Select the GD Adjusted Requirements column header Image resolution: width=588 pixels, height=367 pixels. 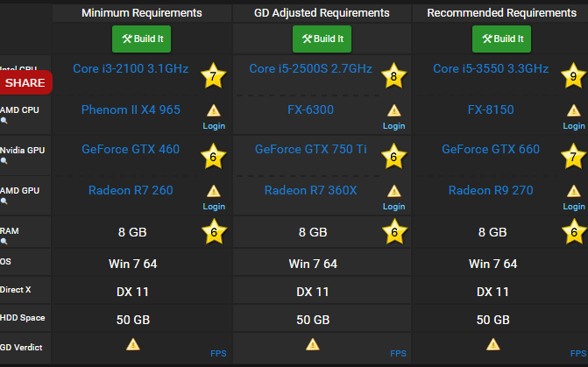[x=322, y=13]
